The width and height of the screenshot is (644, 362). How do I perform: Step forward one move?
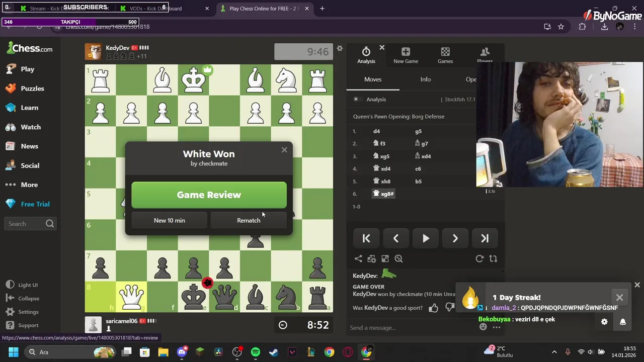pyautogui.click(x=455, y=239)
